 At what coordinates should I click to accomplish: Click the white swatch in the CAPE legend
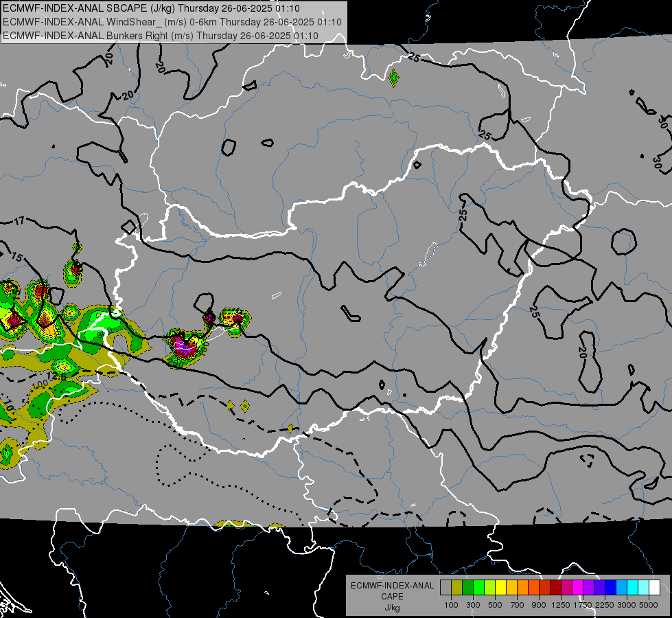pyautogui.click(x=654, y=587)
